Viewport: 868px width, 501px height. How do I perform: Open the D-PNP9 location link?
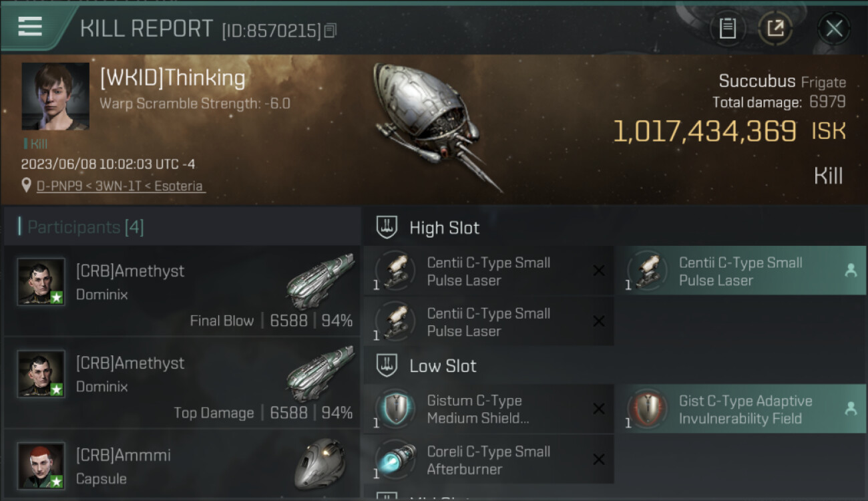tap(121, 186)
